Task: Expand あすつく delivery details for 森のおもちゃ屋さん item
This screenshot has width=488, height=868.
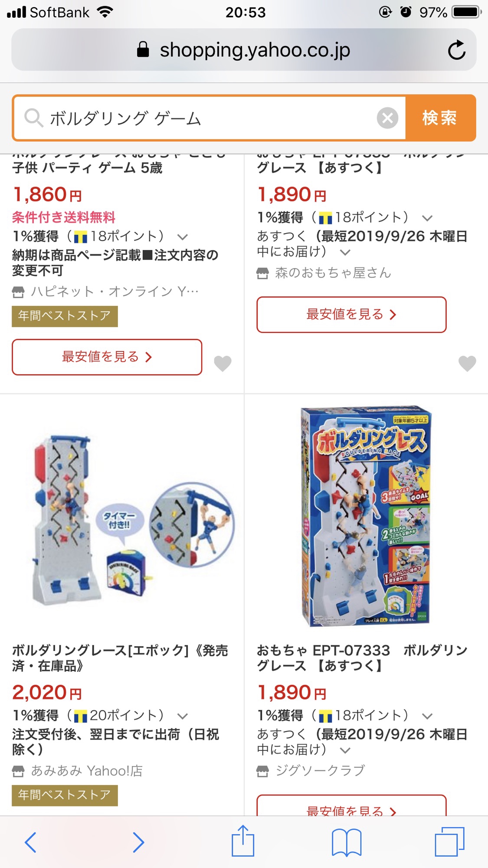Action: click(345, 252)
